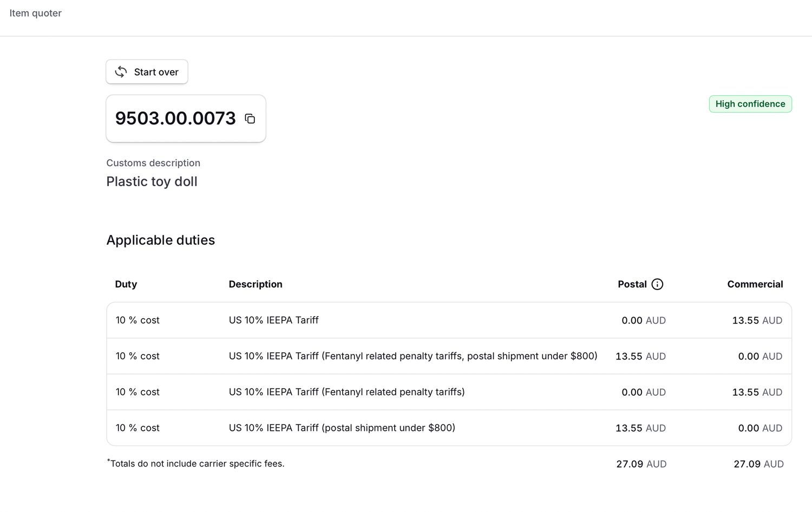
Task: Select the Item quoter header label
Action: click(x=35, y=12)
